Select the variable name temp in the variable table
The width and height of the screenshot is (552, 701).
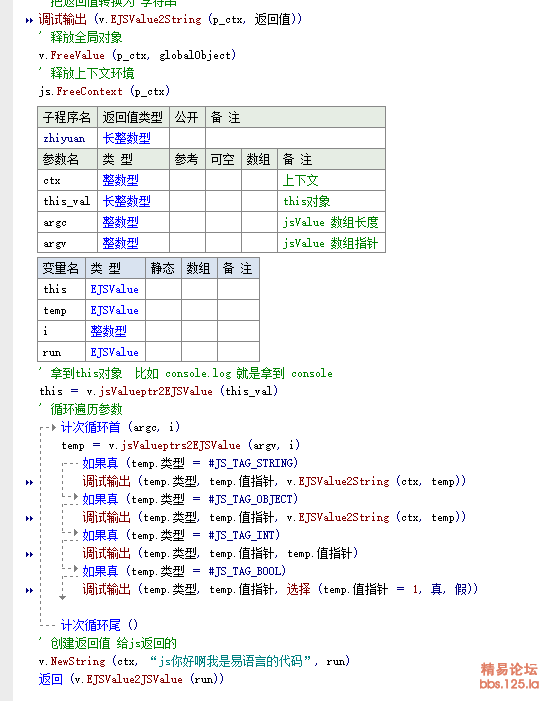coord(62,310)
